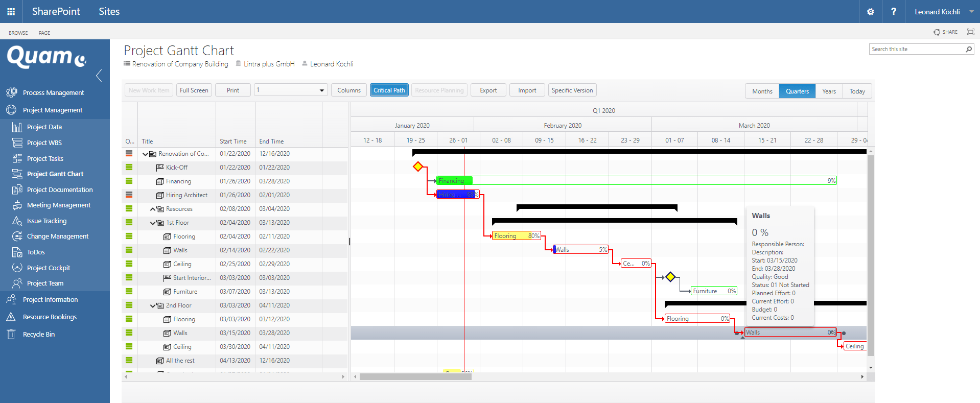Click the help question mark icon
Image resolution: width=980 pixels, height=403 pixels.
[x=893, y=11]
